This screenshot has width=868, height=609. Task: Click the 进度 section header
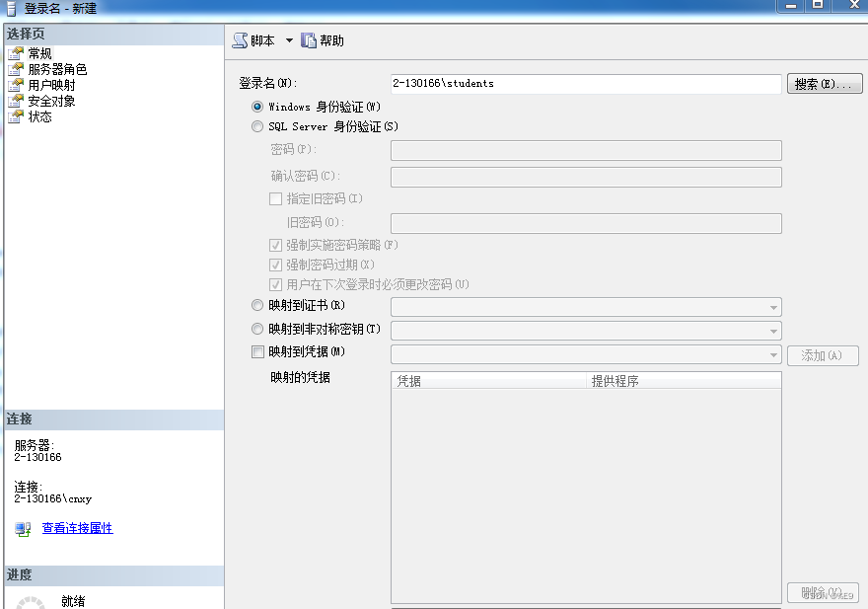[113, 575]
